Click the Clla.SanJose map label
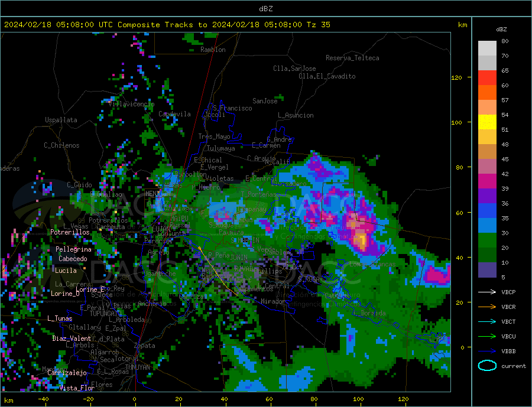The image size is (532, 407). [x=294, y=69]
